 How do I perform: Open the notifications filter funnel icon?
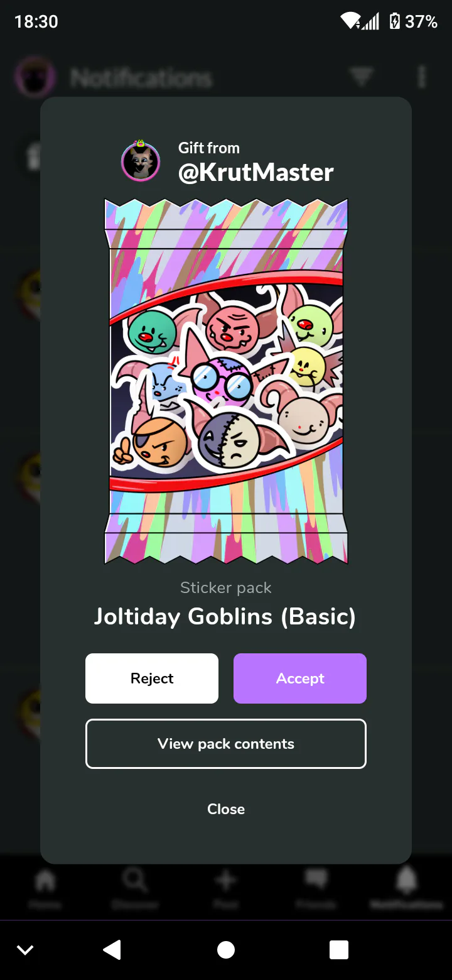pos(362,78)
